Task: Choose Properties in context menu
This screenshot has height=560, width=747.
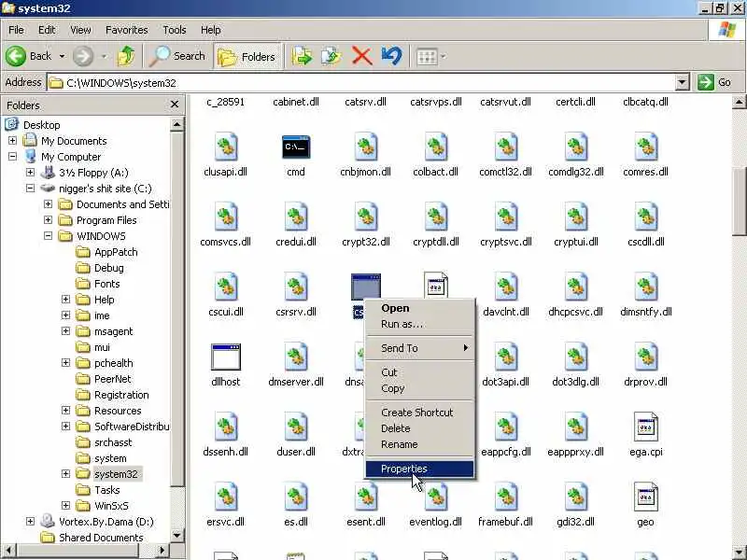Action: 419,469
